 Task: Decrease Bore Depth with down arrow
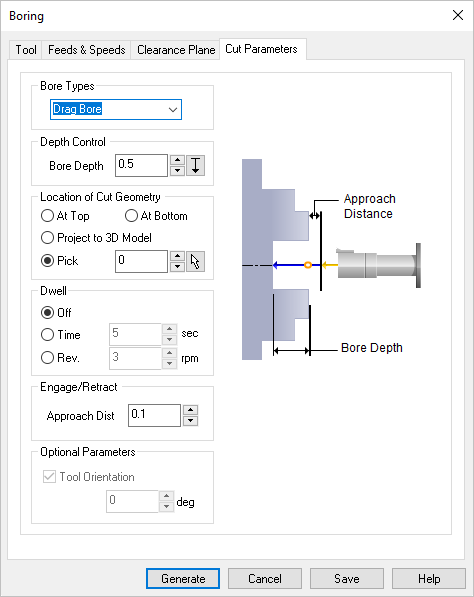click(177, 171)
